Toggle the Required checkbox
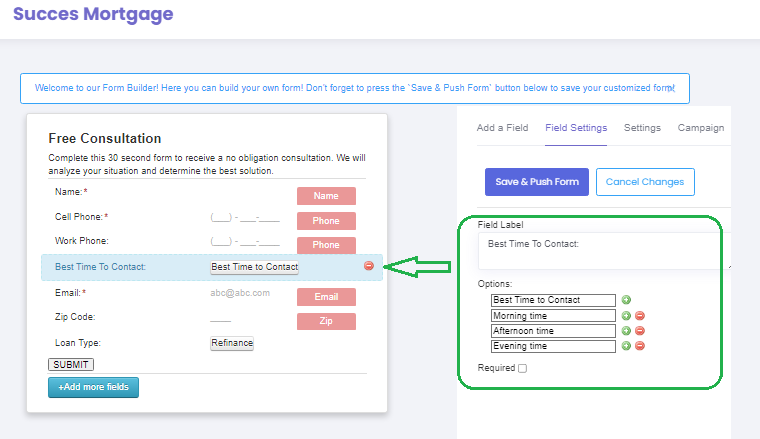The image size is (760, 439). pyautogui.click(x=523, y=368)
